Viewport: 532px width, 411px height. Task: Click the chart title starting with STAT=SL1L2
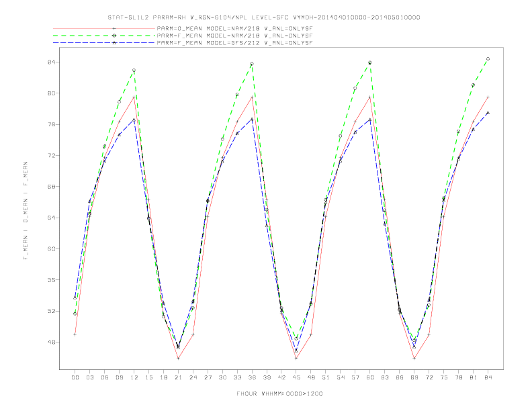point(263,17)
